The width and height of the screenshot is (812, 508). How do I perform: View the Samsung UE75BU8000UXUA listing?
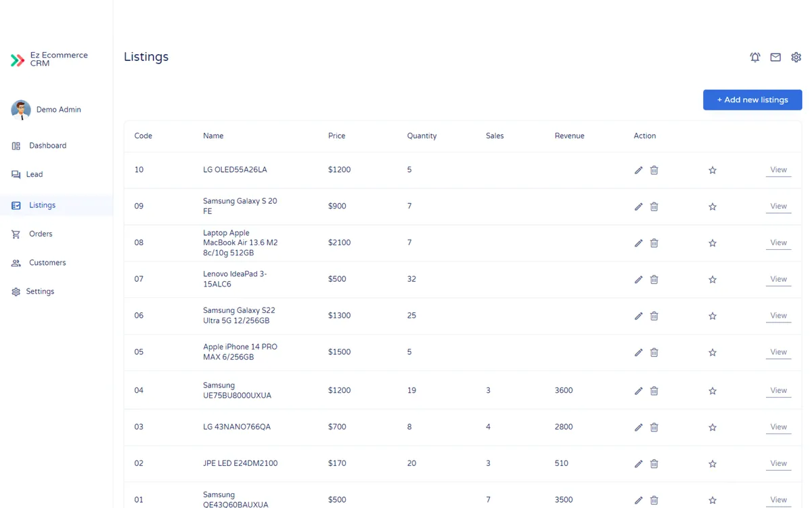pos(778,391)
